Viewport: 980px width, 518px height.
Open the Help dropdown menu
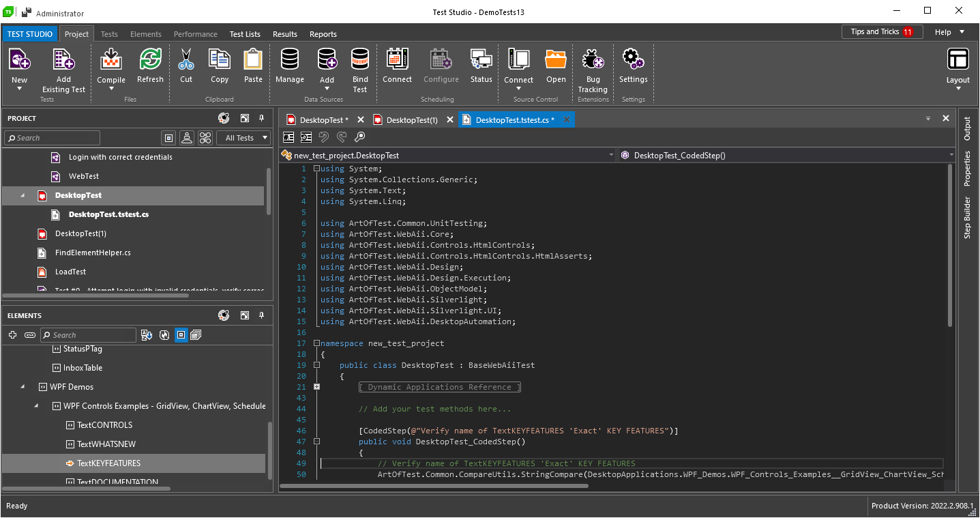coord(949,32)
